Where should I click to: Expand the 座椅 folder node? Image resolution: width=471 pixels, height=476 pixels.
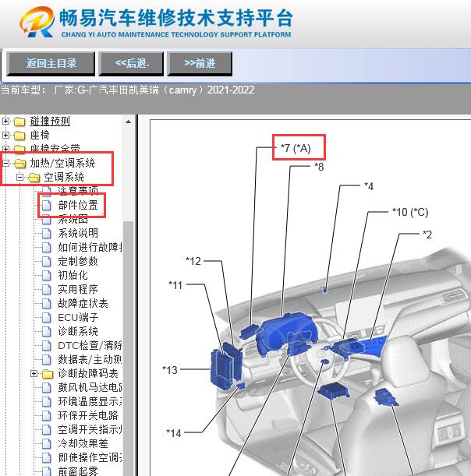click(5, 135)
